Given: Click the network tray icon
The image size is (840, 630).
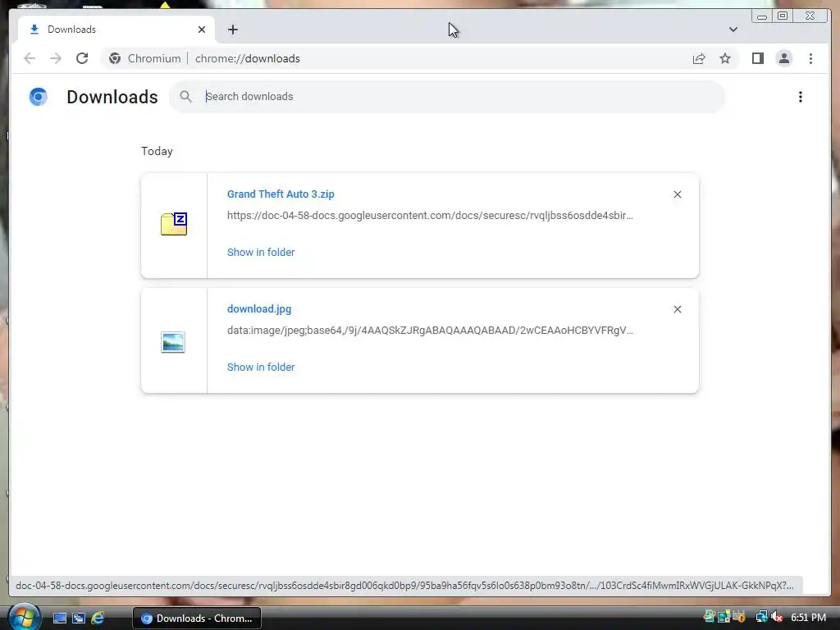Looking at the screenshot, I should pos(761,617).
